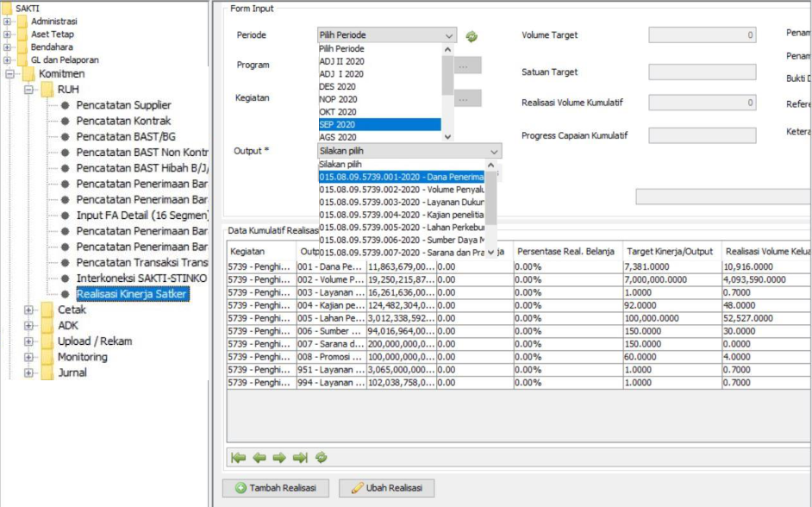This screenshot has width=812, height=507.
Task: Click the first record navigation arrow
Action: coord(239,458)
